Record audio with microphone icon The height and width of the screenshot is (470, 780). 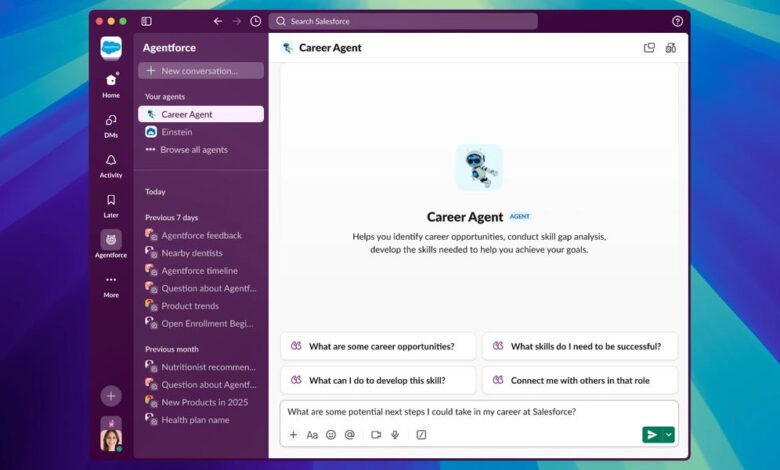[x=395, y=435]
